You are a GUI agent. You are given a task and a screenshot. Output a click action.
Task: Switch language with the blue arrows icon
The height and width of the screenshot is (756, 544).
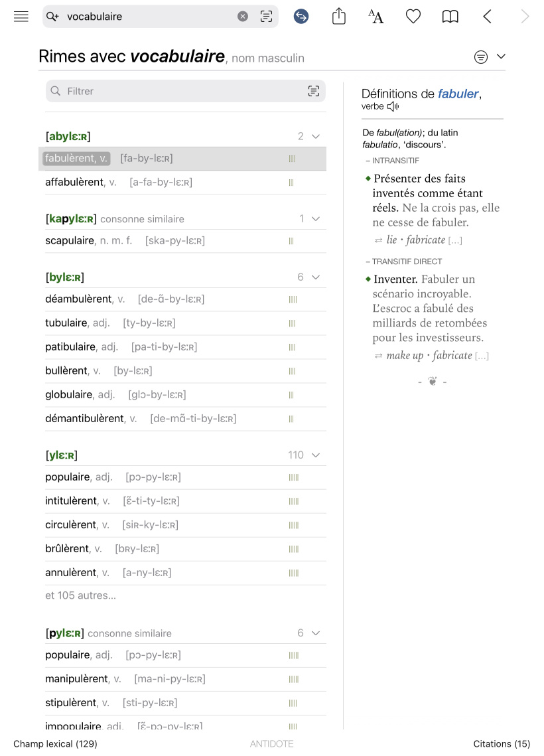click(301, 17)
